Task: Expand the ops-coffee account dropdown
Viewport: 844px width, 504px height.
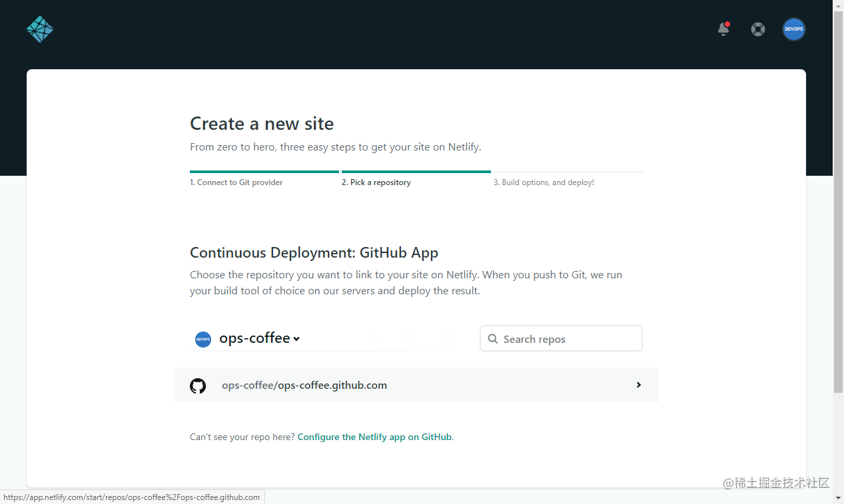Action: [x=260, y=338]
